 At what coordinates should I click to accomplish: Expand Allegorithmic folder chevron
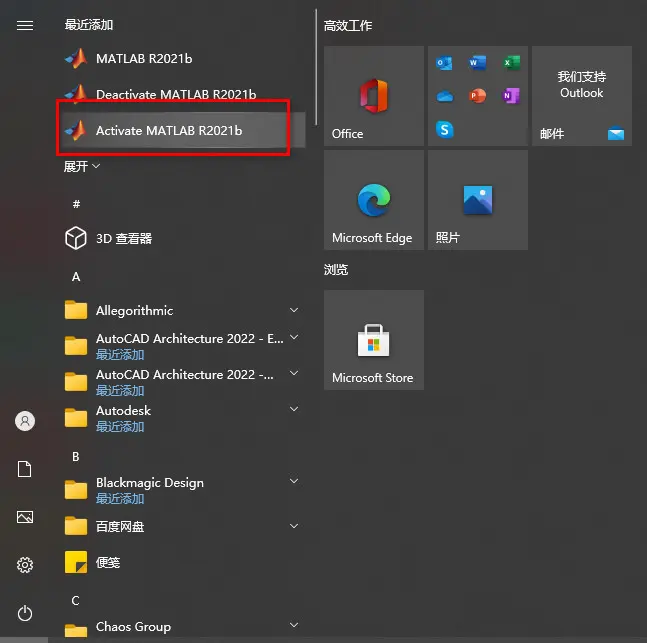(x=294, y=310)
